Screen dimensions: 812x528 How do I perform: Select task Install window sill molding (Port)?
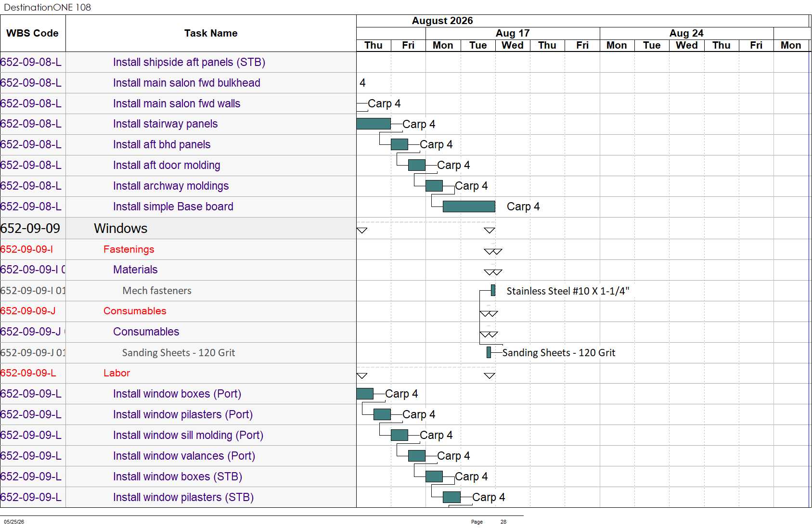coord(188,435)
